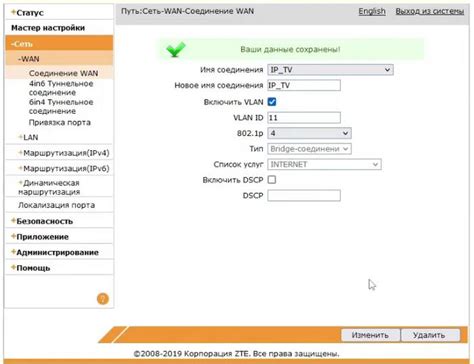474x364 pixels.
Task: Open 4in6 Туннельное соединение page
Action: (x=61, y=88)
